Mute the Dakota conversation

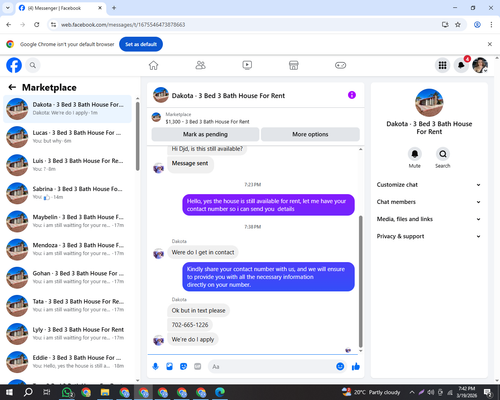tap(415, 154)
